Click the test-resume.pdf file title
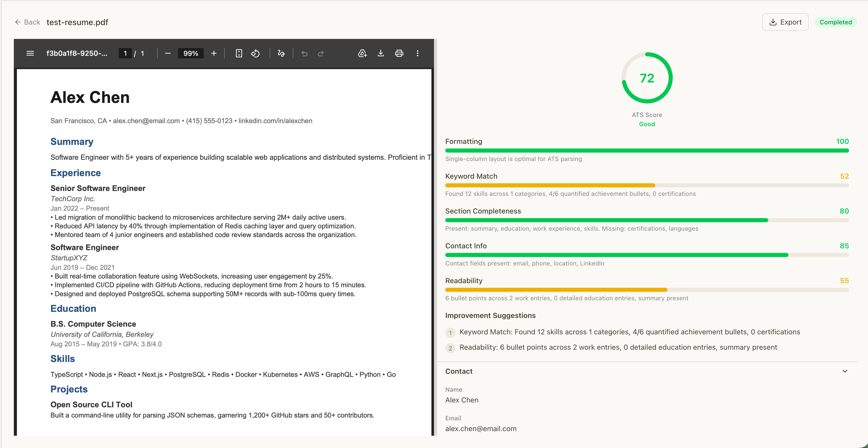 click(77, 22)
